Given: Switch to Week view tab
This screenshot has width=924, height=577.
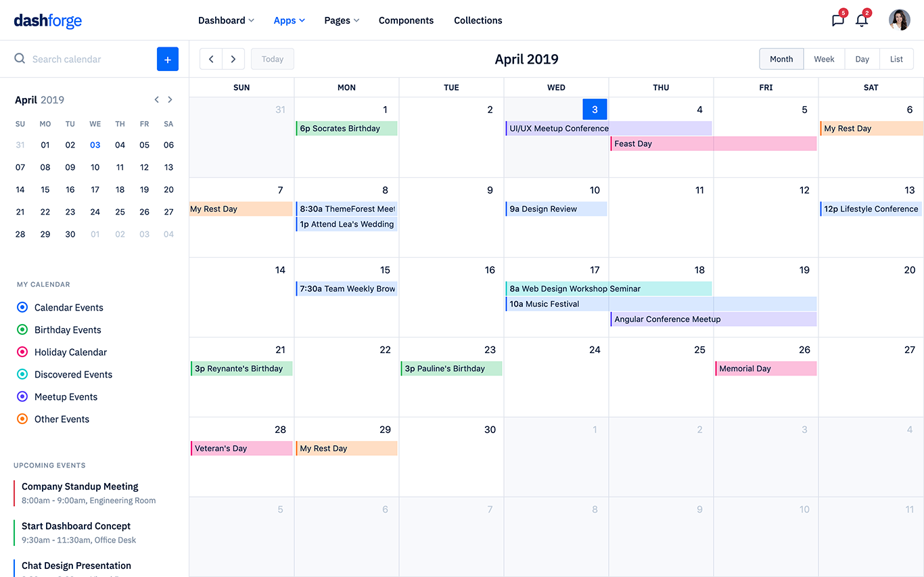Looking at the screenshot, I should pyautogui.click(x=823, y=59).
